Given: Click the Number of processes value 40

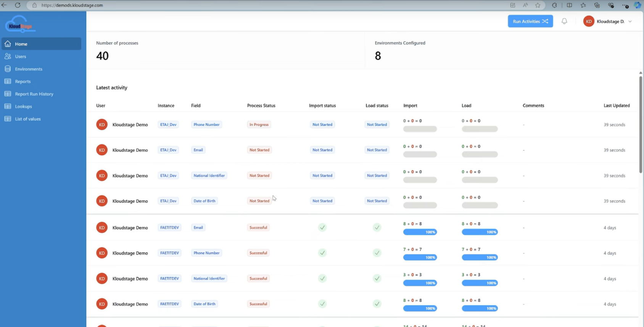Looking at the screenshot, I should coord(102,56).
